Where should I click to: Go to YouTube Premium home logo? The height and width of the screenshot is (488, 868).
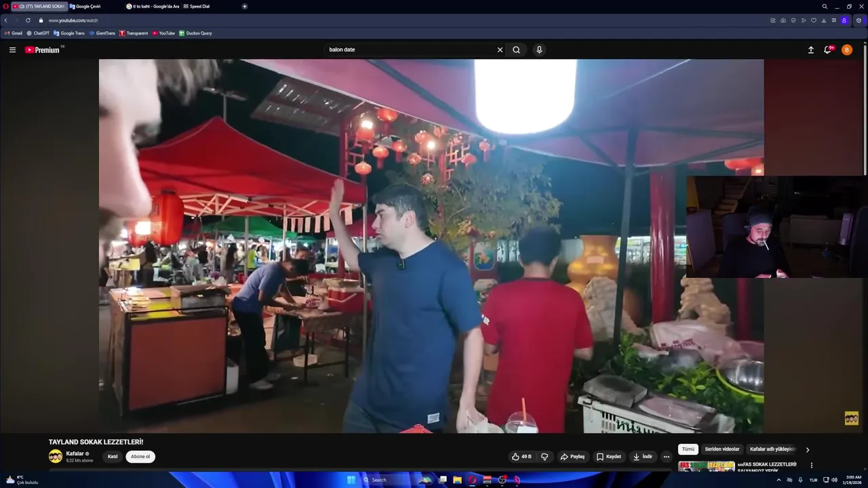[44, 49]
